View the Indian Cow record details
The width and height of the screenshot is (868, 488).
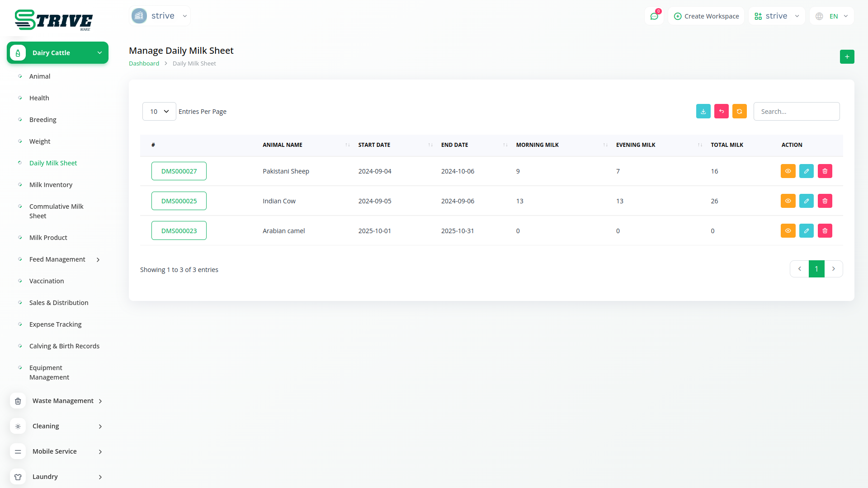[x=788, y=201]
